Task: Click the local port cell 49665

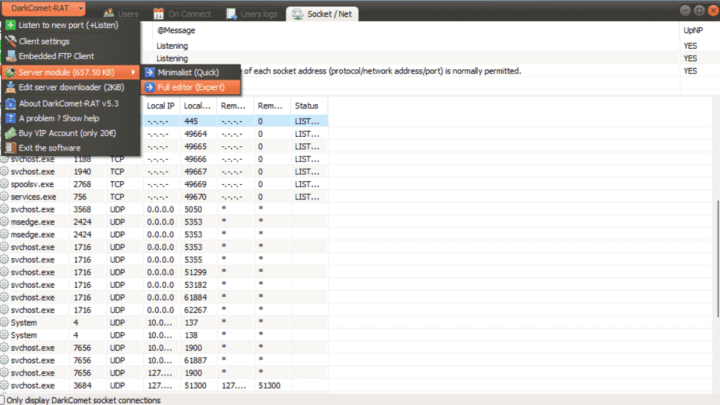Action: pos(196,146)
